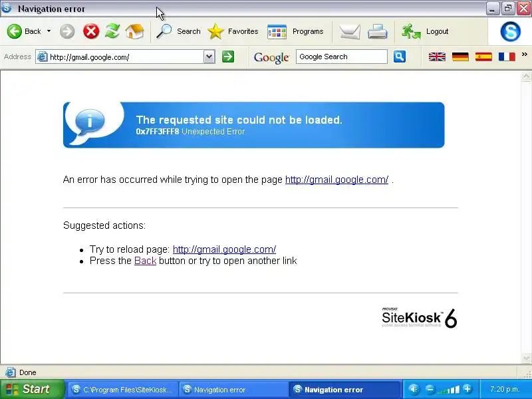
Task: Refresh the page with green arrows icon
Action: point(112,31)
